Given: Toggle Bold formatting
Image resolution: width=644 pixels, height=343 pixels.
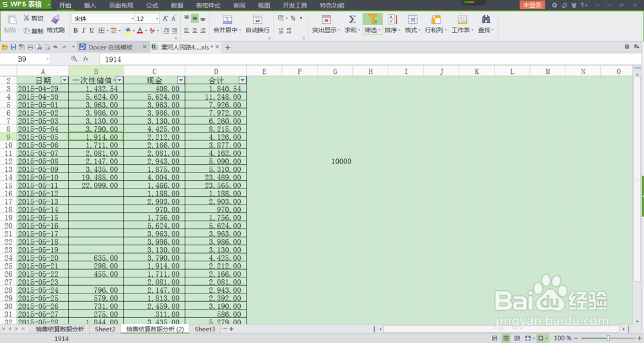Looking at the screenshot, I should pos(75,31).
